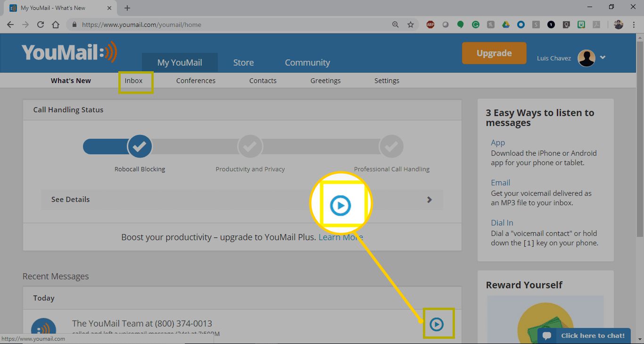Click the App link in sidebar

point(498,143)
